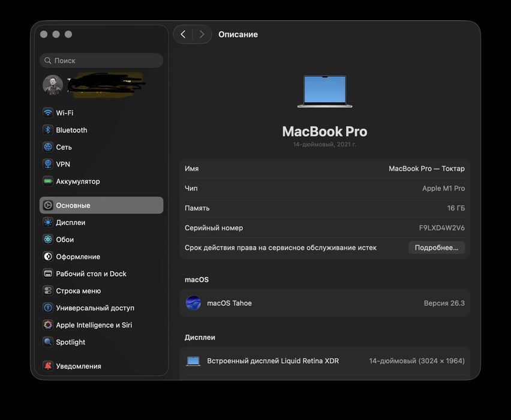Open the Spotlight magnifier icon
The height and width of the screenshot is (420, 511).
pyautogui.click(x=48, y=342)
